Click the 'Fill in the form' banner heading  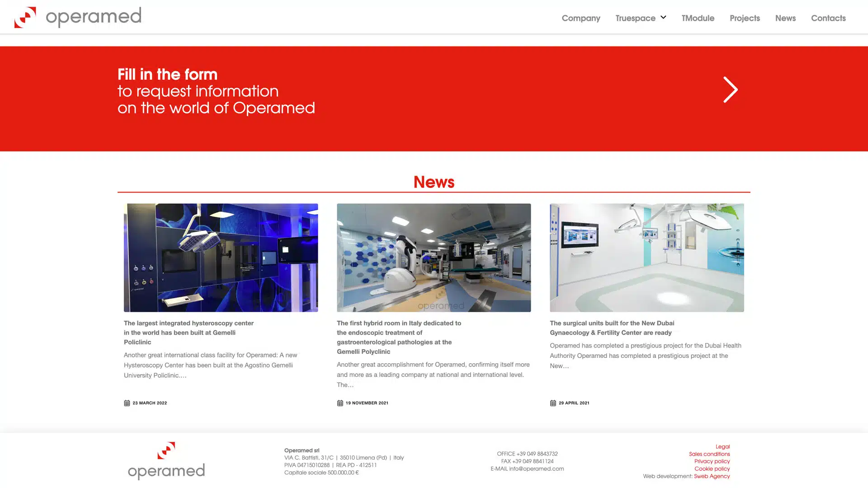167,74
